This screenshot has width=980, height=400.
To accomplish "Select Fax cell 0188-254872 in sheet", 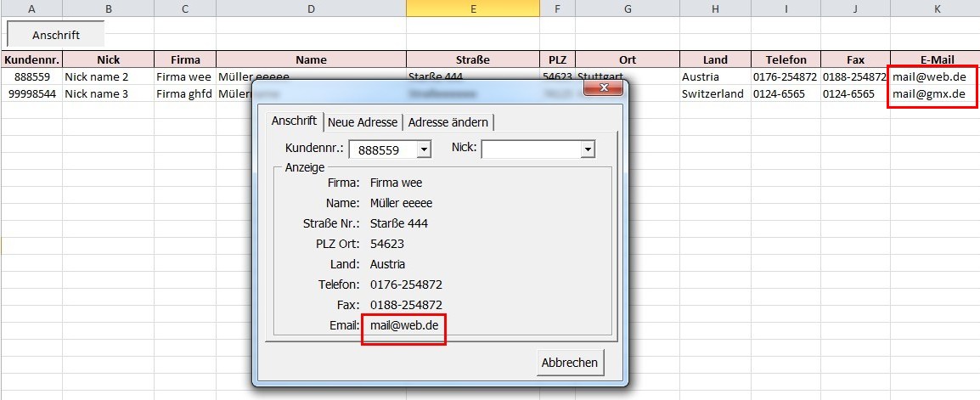I will [x=855, y=77].
